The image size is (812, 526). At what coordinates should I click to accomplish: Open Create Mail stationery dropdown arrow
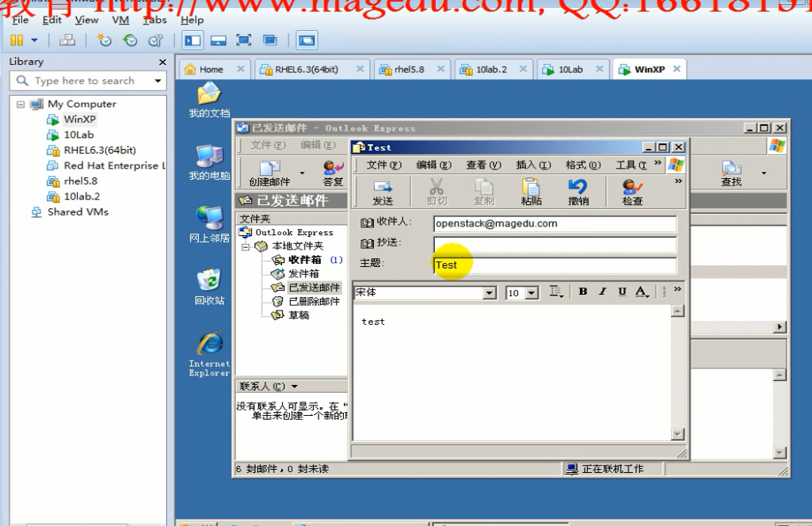point(302,173)
